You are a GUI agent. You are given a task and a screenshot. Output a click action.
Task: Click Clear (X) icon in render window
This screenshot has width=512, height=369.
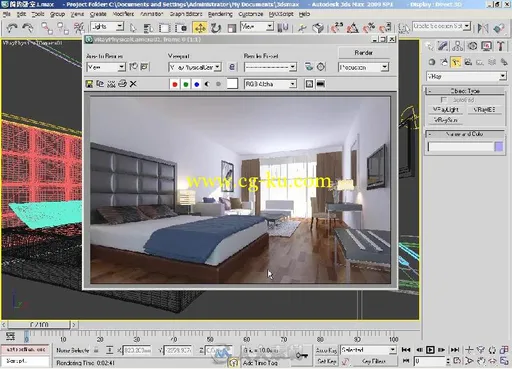coord(133,84)
